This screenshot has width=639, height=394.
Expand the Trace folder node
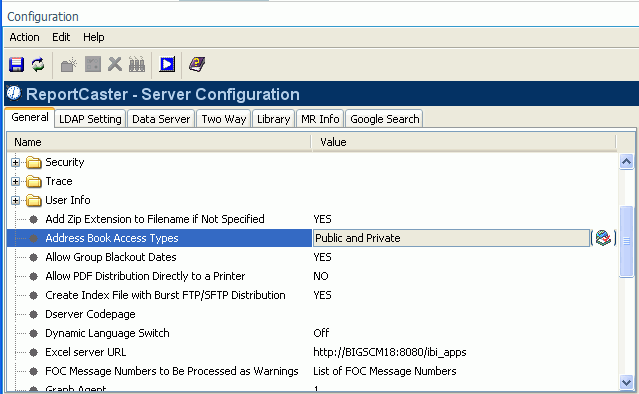[x=15, y=181]
